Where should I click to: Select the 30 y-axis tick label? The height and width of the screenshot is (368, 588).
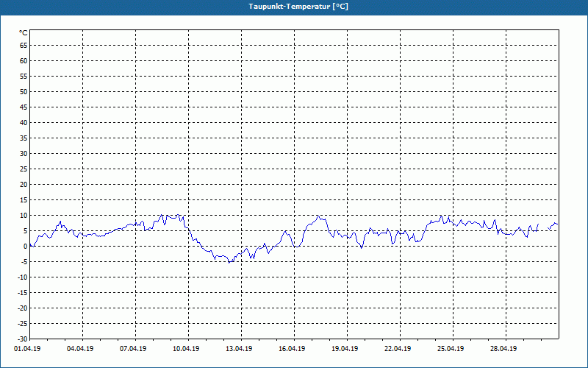pyautogui.click(x=24, y=153)
